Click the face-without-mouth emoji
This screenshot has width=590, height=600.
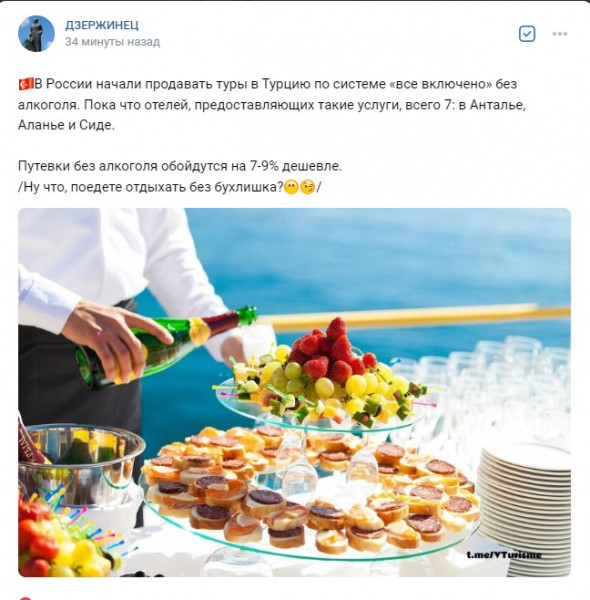(x=292, y=187)
